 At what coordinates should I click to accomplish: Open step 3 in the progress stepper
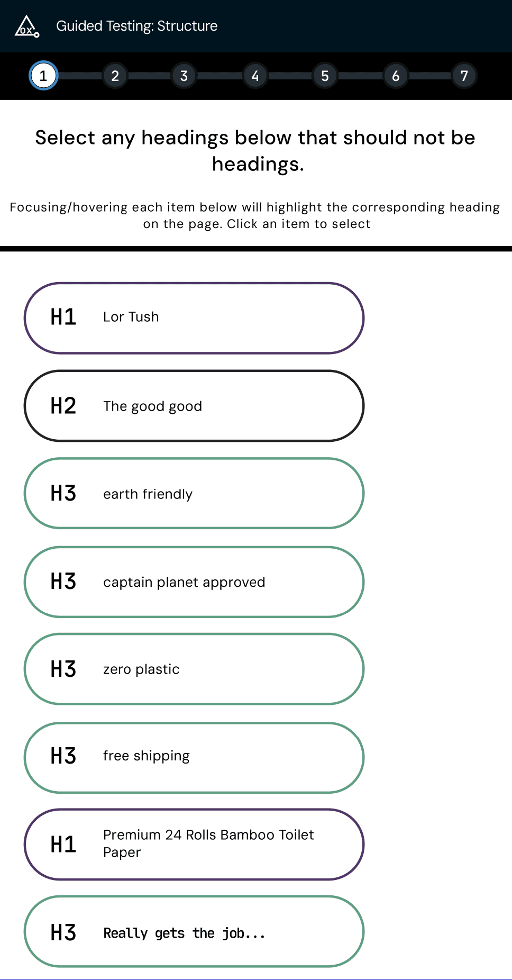pos(184,76)
